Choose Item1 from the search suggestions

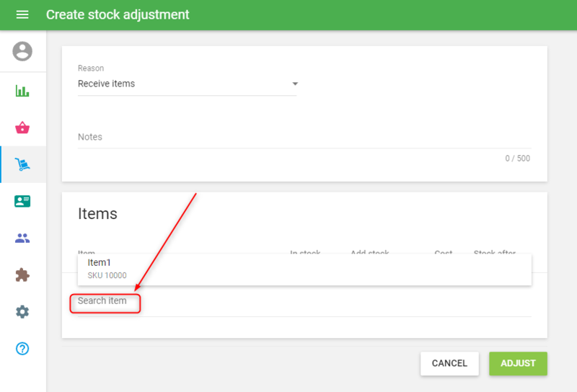[100, 263]
